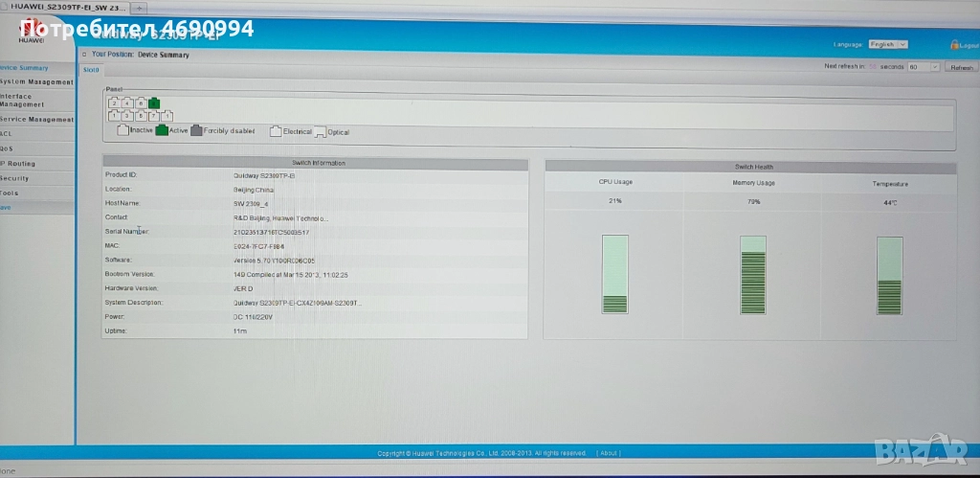This screenshot has height=478, width=980.
Task: Expand System Management in the sidebar
Action: [36, 82]
